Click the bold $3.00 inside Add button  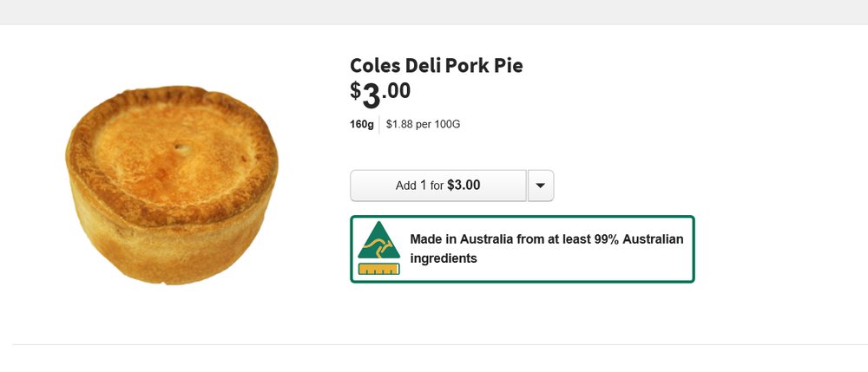pyautogui.click(x=464, y=186)
